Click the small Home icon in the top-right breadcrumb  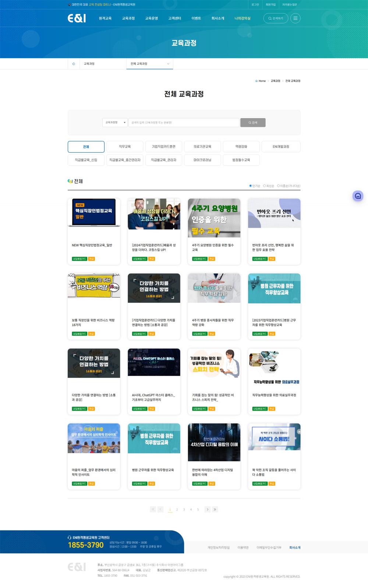pos(256,81)
